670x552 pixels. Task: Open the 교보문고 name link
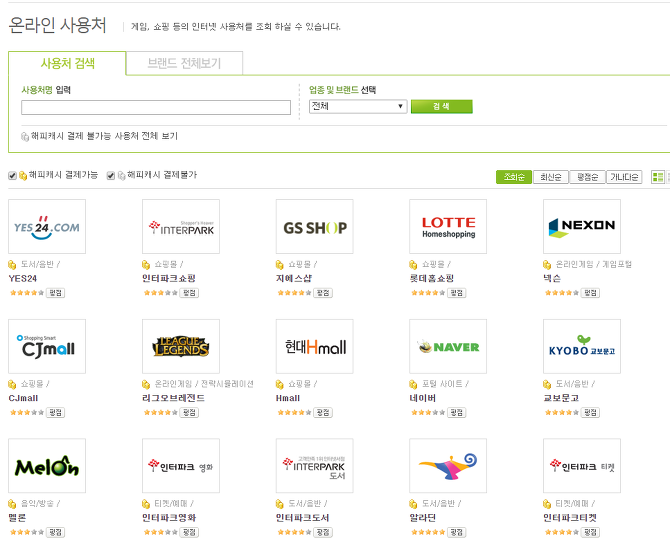point(561,398)
